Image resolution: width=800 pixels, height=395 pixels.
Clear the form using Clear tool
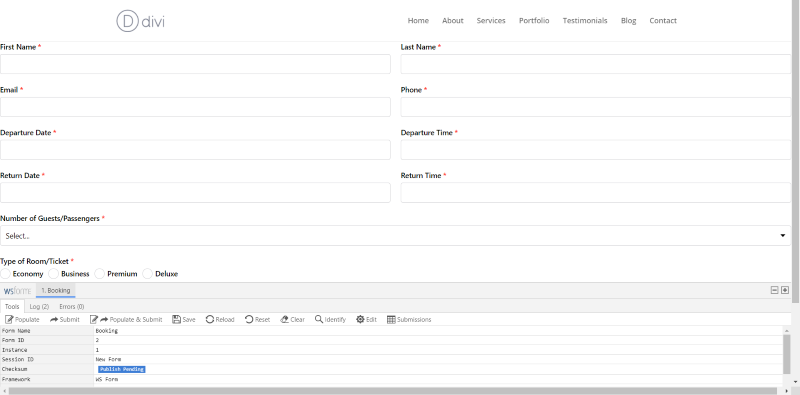click(x=292, y=319)
